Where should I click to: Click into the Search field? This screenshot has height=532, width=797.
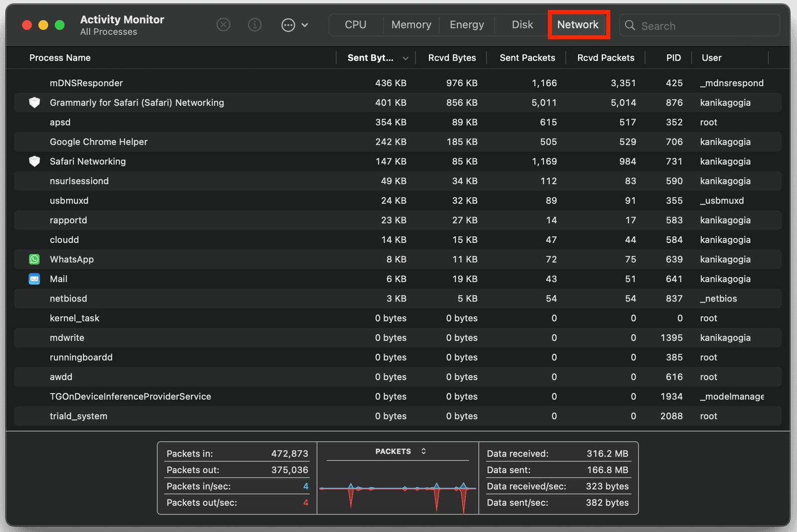pyautogui.click(x=699, y=25)
